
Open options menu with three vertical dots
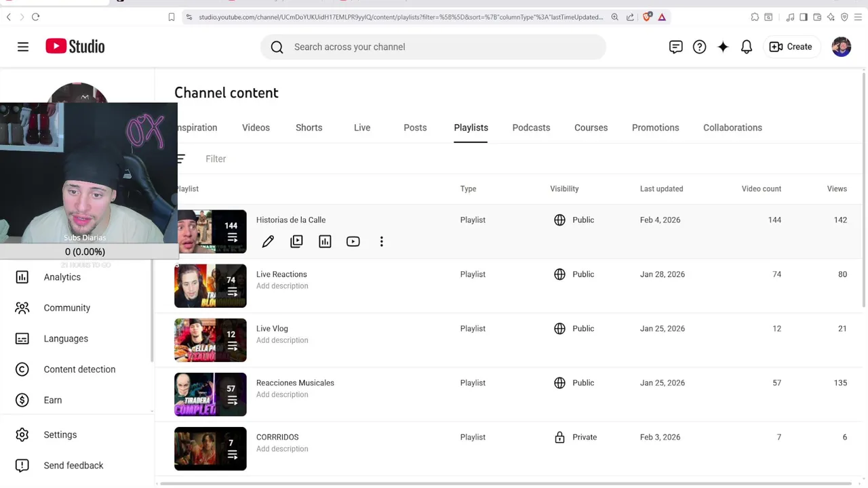[382, 242]
